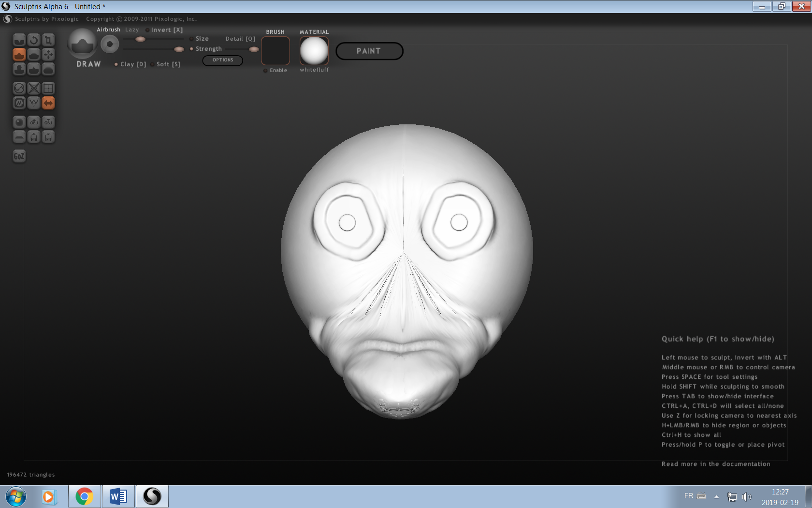This screenshot has width=812, height=508.
Task: Open "Read more in the documentation"
Action: coord(716,464)
